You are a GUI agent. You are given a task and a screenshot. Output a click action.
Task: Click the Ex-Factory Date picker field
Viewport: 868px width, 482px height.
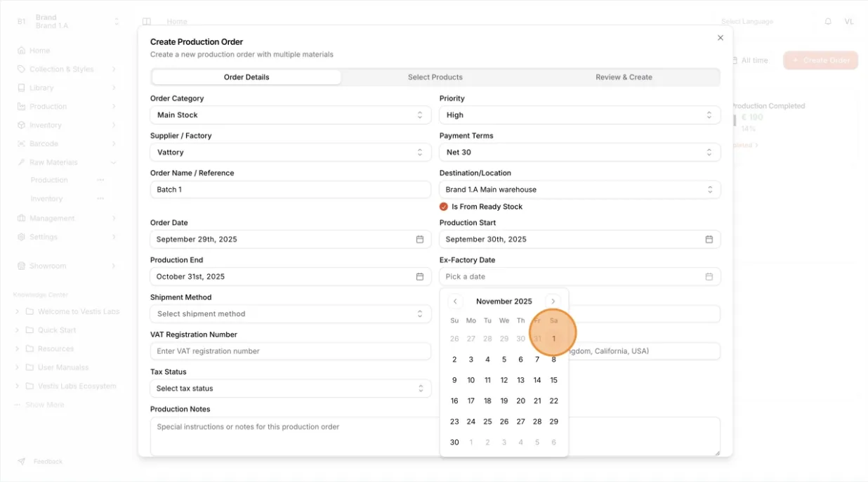580,277
